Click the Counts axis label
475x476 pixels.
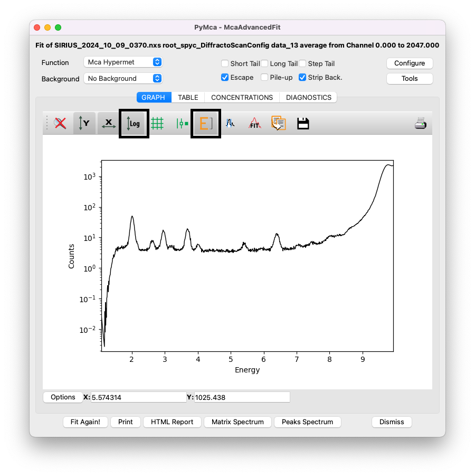71,256
